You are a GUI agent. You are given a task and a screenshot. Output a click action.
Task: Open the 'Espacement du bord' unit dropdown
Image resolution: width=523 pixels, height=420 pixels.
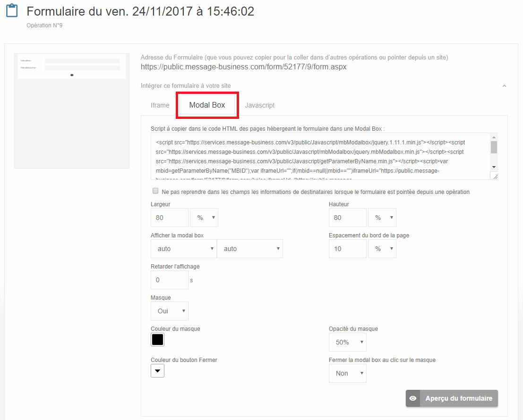point(382,249)
